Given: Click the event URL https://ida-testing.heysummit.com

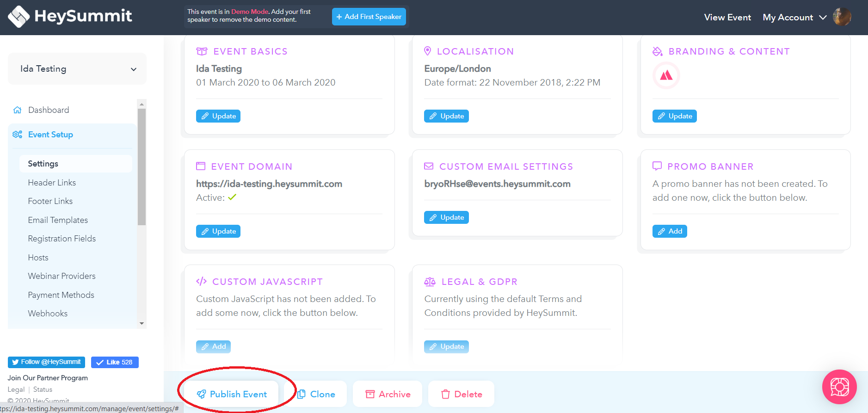Looking at the screenshot, I should [269, 184].
